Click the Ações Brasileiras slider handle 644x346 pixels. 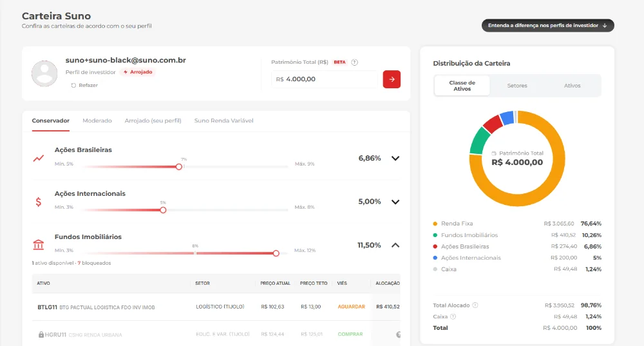(x=179, y=167)
